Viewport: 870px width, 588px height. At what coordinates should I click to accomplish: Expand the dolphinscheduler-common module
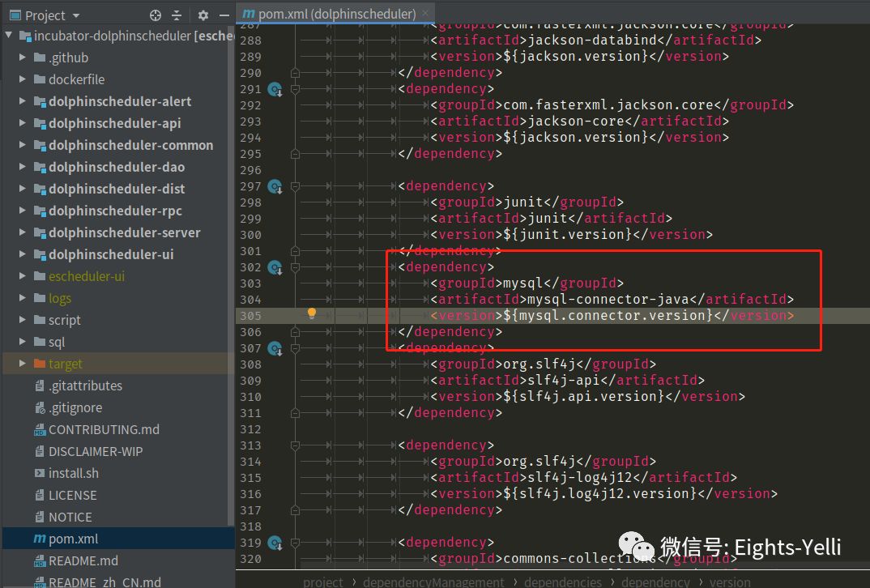[x=22, y=145]
